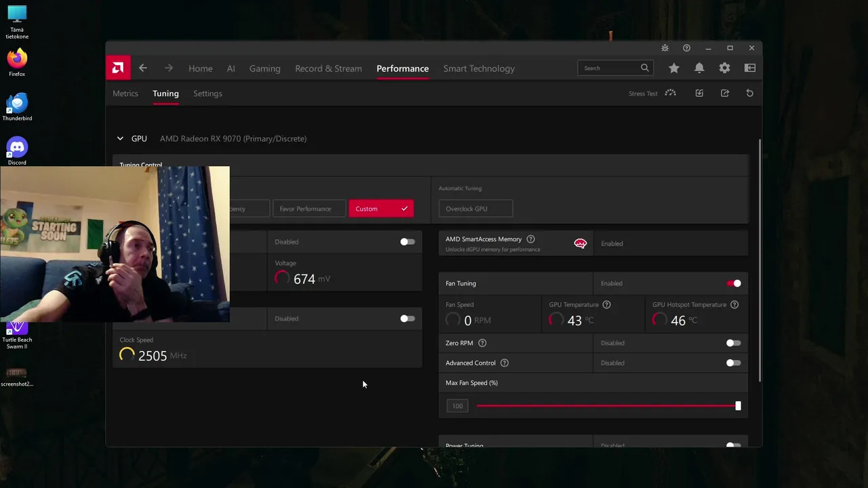
Task: Select the Performance tab
Action: click(x=403, y=68)
